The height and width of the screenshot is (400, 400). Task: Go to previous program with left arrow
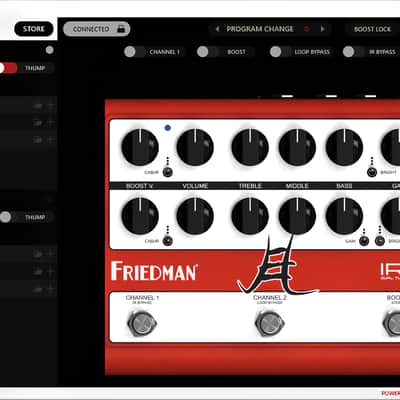(217, 29)
